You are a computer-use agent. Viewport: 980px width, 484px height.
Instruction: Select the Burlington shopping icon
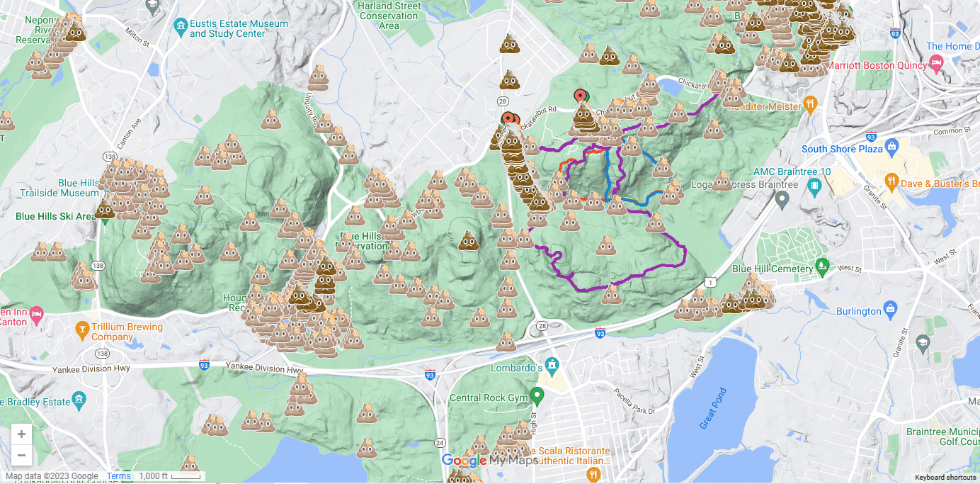click(891, 309)
